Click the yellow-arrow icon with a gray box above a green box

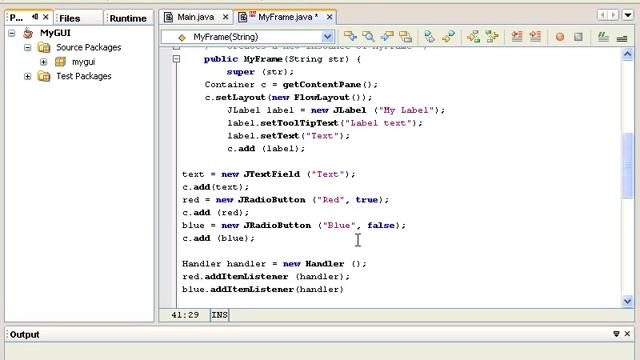pyautogui.click(x=473, y=37)
